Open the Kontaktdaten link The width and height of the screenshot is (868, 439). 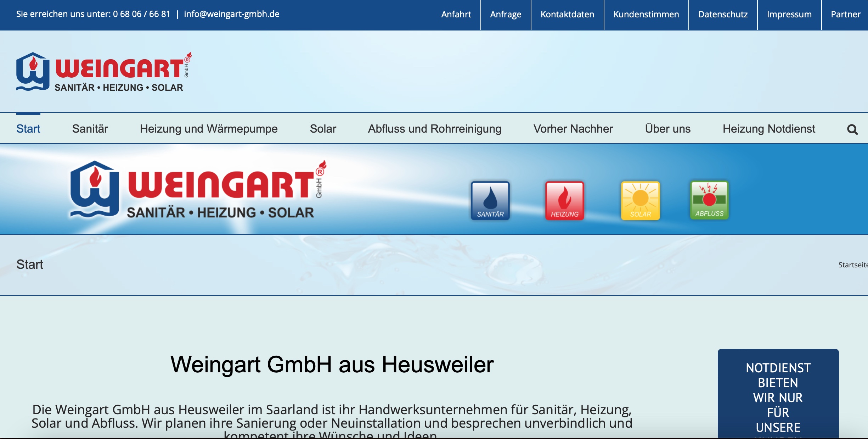(567, 15)
